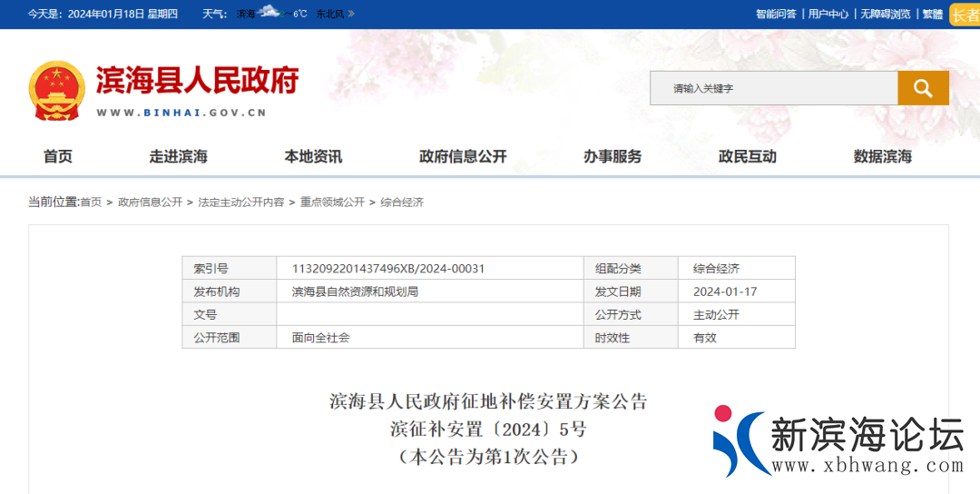Open the 走进滨海 menu
980x494 pixels.
178,156
